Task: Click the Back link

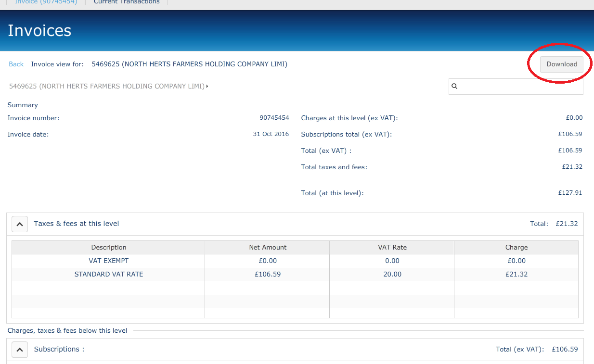Action: [16, 64]
